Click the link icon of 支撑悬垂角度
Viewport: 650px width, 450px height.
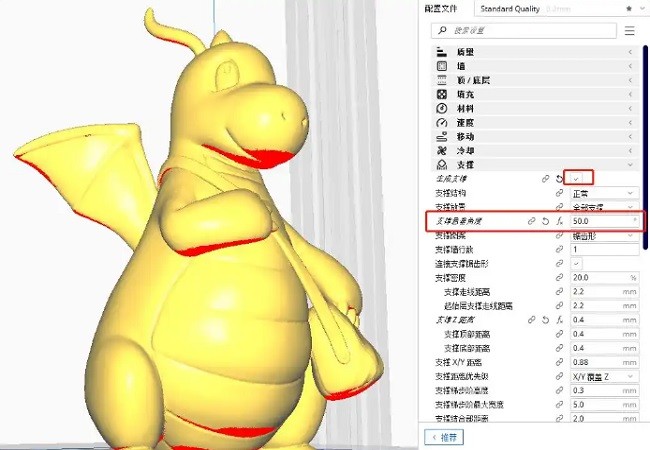[531, 221]
